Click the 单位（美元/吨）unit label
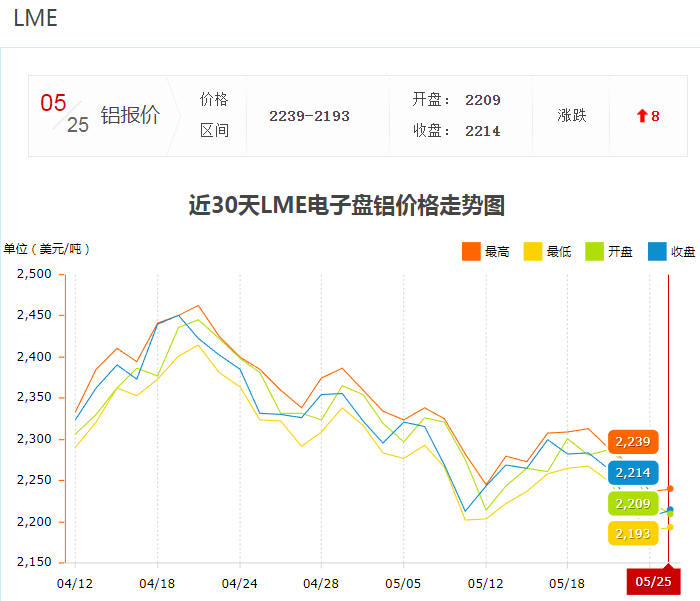 (47, 249)
